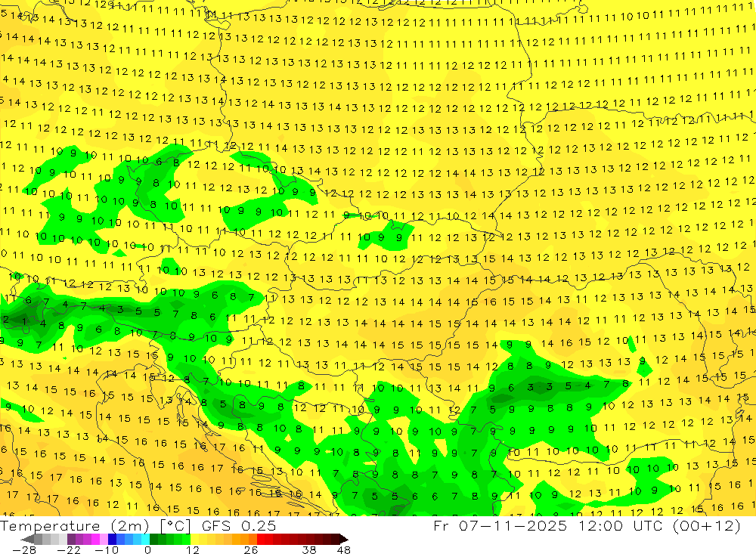756x554 pixels.
Task: Click the "12:00 UTC" time text
Action: click(x=622, y=525)
